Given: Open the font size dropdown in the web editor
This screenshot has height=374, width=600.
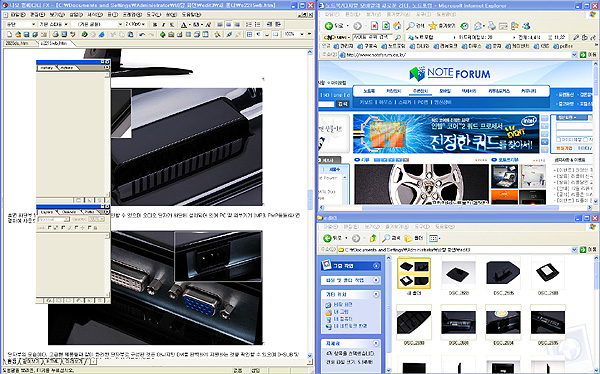Looking at the screenshot, I should [144, 24].
